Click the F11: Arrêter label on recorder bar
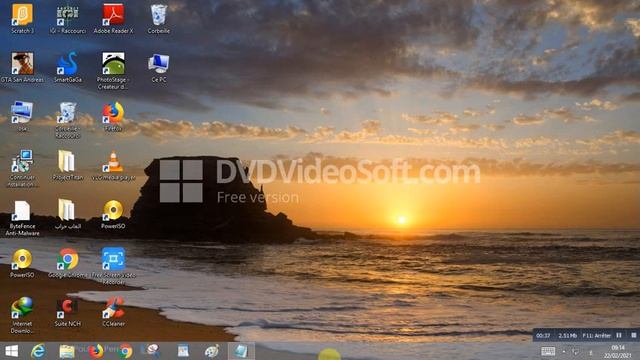The width and height of the screenshot is (640, 360). (x=597, y=336)
